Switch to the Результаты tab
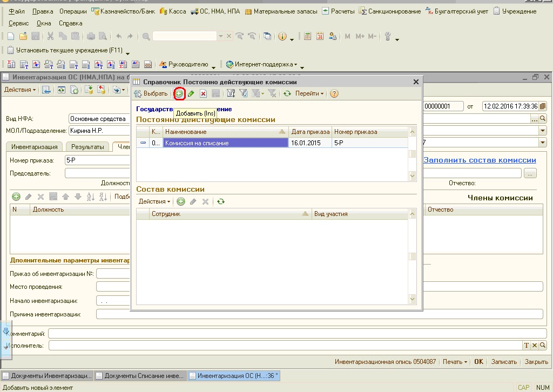The height and width of the screenshot is (392, 553). click(87, 147)
